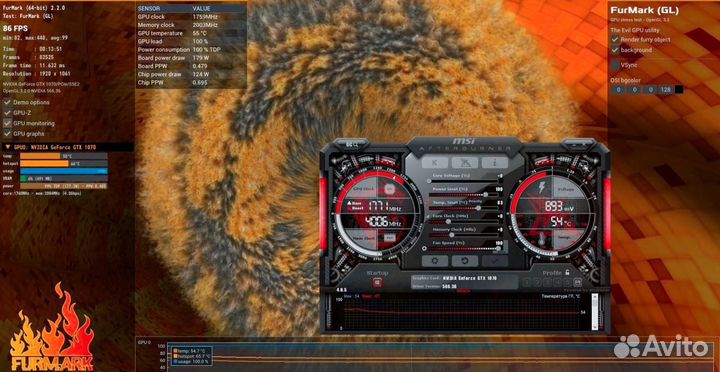Toggle the Demo options checkbox in FurMark
The image size is (720, 372).
[x=7, y=102]
